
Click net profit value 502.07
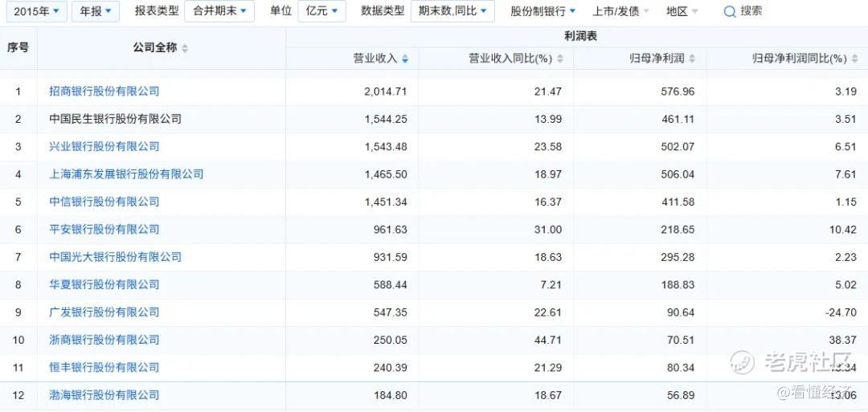click(x=678, y=146)
